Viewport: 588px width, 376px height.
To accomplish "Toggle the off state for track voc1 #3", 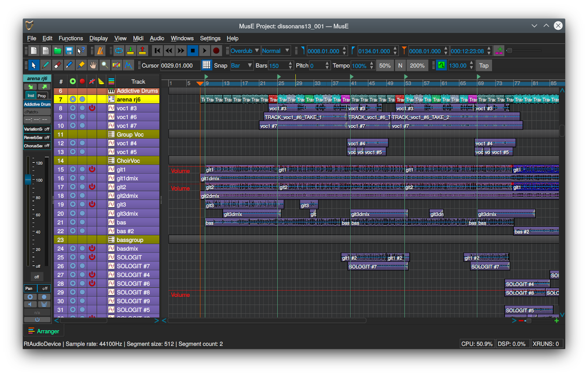I will pos(92,108).
